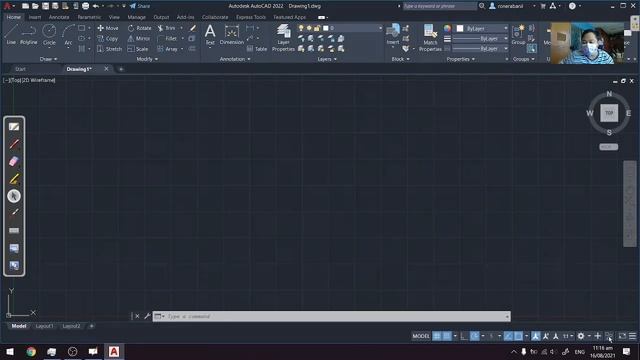
Task: Open the Annotate ribbon tab
Action: tap(59, 17)
